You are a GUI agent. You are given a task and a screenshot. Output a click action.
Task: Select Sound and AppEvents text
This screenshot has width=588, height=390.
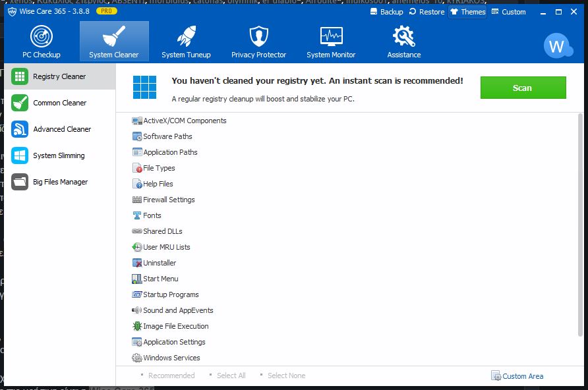(178, 310)
